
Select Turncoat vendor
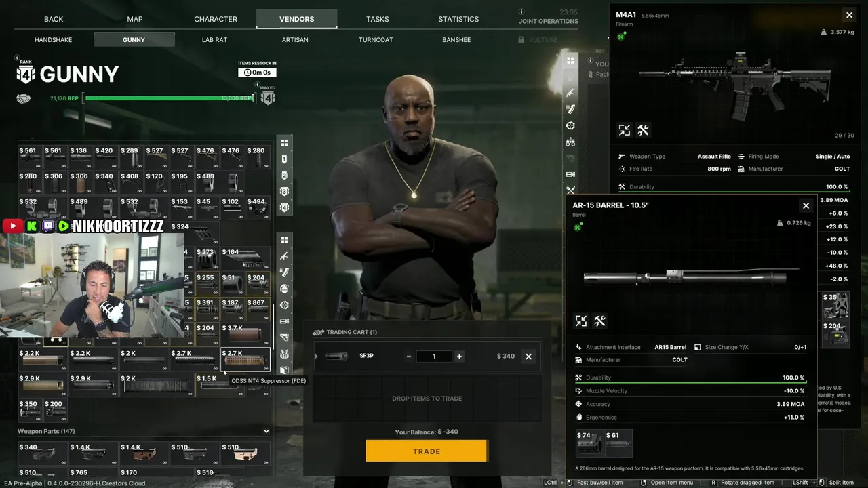point(376,40)
